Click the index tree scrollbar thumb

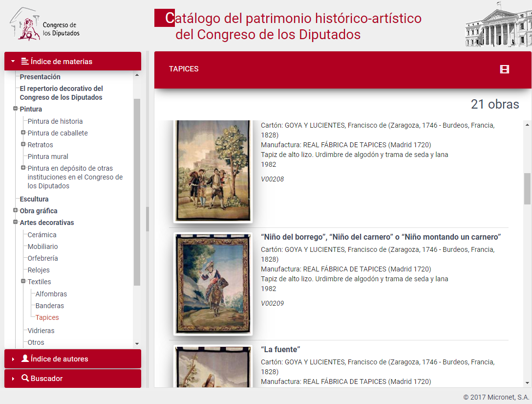click(137, 192)
